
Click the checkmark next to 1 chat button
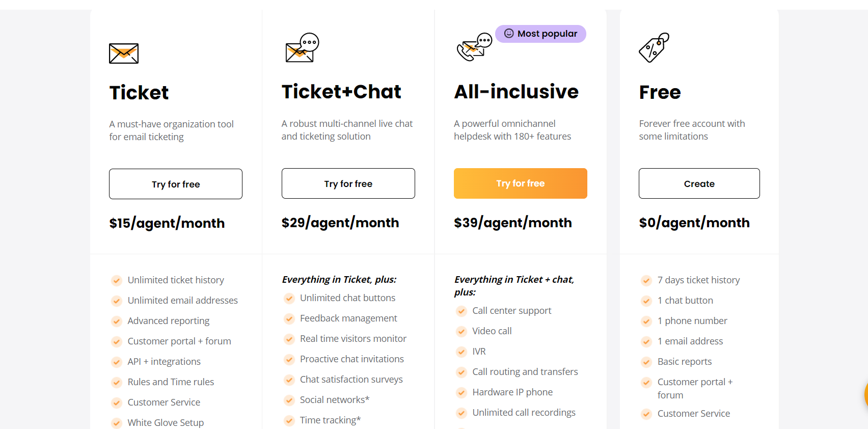pyautogui.click(x=646, y=301)
